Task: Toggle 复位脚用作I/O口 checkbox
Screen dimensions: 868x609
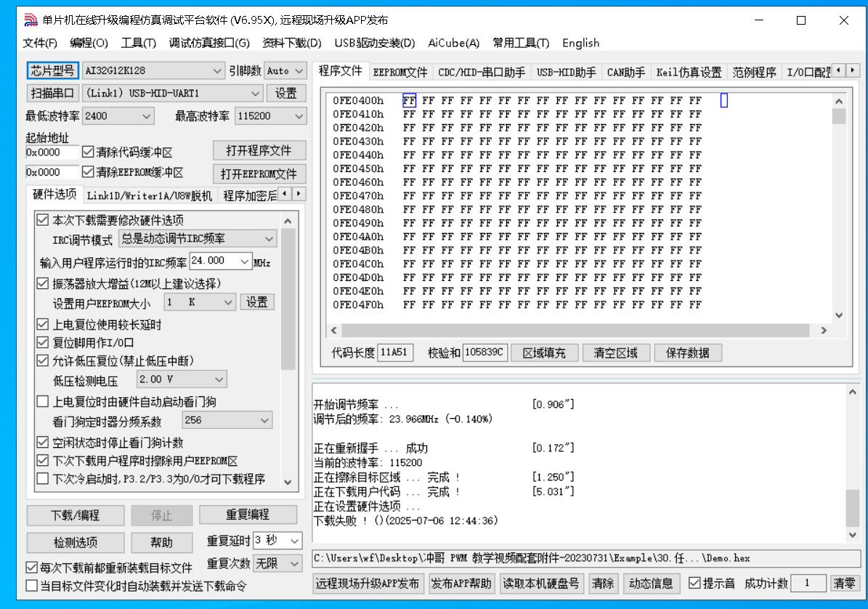Action: 43,343
